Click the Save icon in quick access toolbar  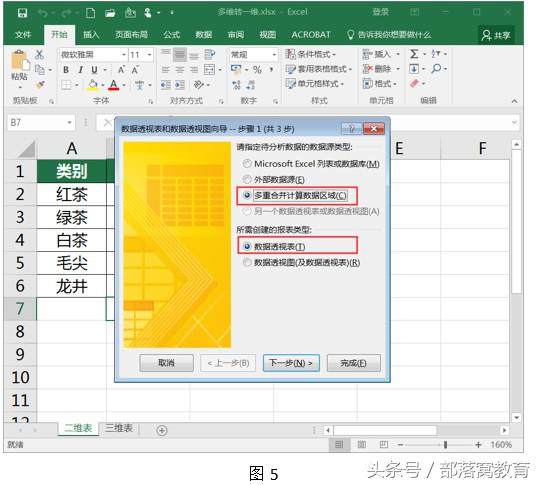point(22,13)
